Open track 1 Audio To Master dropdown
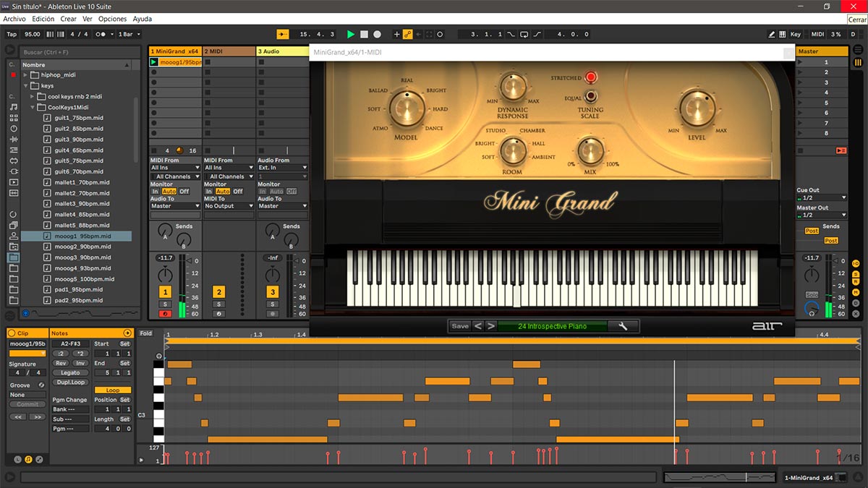 pyautogui.click(x=175, y=206)
